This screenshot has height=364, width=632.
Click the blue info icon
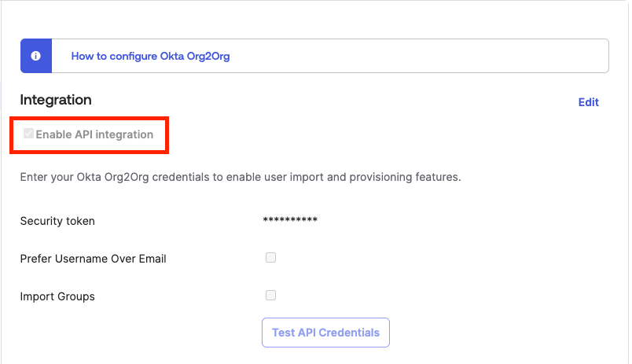pos(36,56)
